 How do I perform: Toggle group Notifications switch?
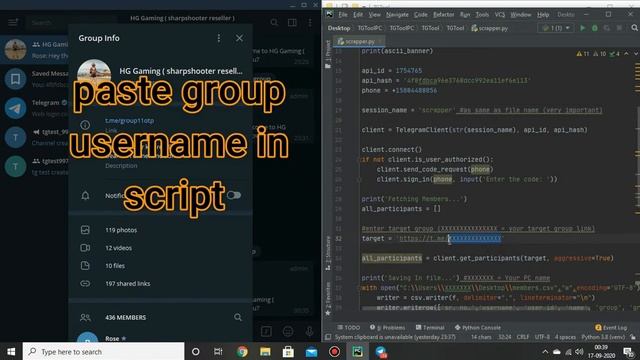pos(234,195)
